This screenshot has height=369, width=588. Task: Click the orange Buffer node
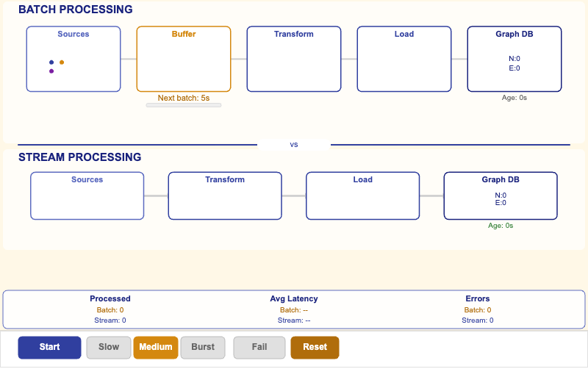pos(184,59)
